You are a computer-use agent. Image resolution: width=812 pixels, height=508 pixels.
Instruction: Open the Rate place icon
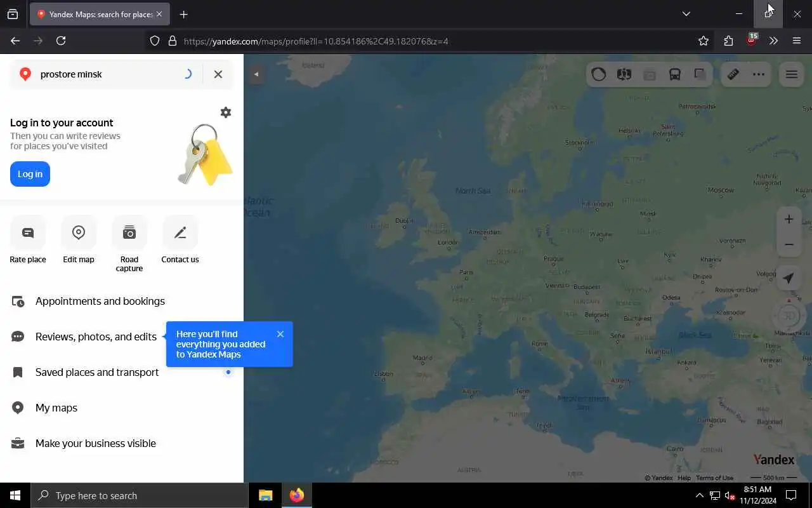[x=28, y=232]
